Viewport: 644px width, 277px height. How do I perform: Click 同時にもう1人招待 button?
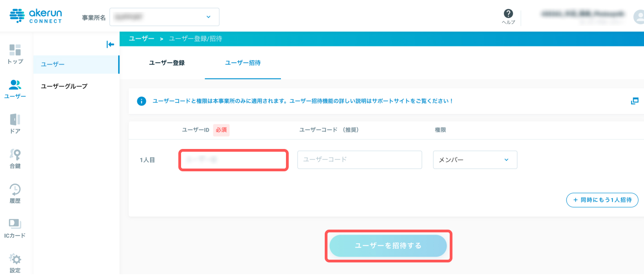pos(602,200)
